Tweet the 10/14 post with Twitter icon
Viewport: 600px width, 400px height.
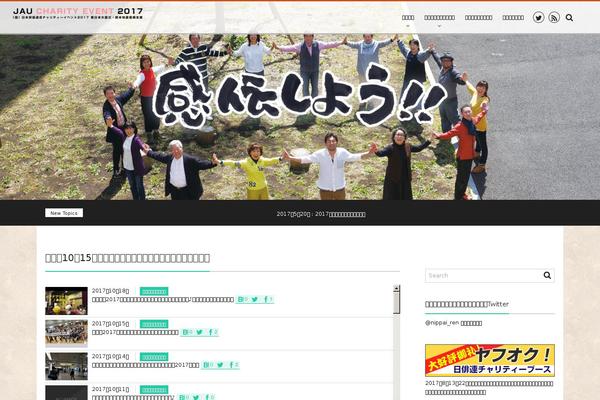220,365
